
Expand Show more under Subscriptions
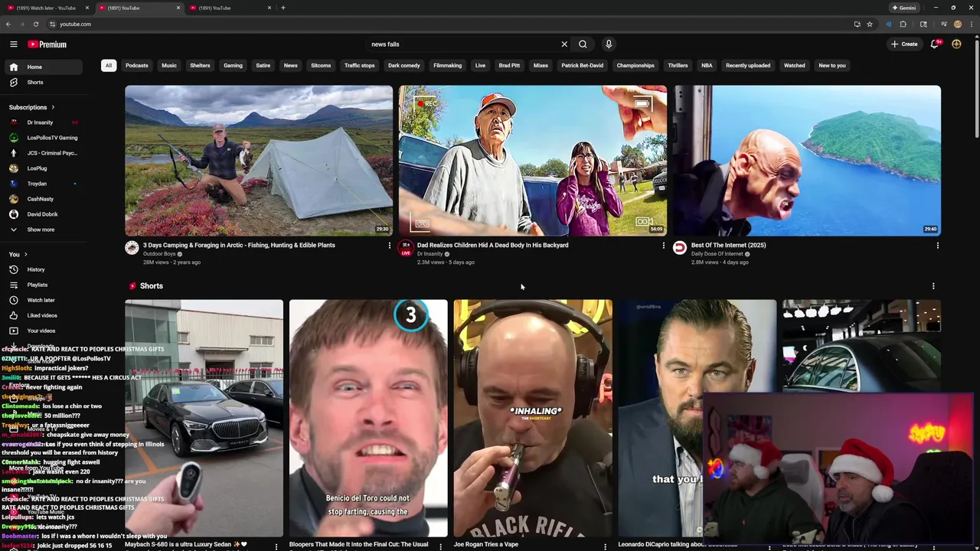click(44, 230)
